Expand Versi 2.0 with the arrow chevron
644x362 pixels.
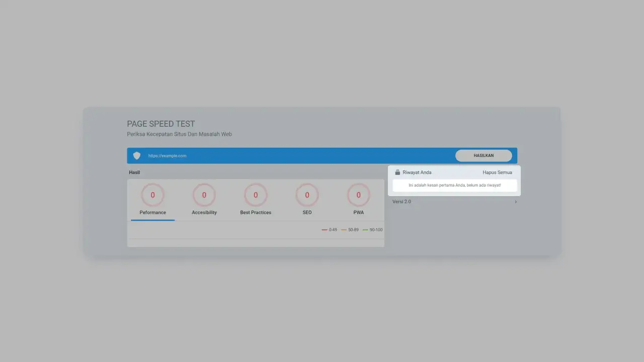[515, 202]
